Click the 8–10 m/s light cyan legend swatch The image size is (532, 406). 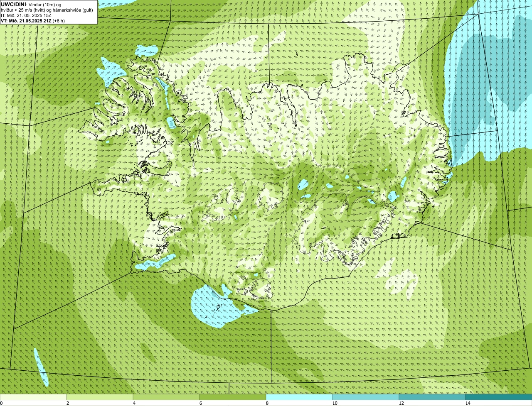coord(299,397)
